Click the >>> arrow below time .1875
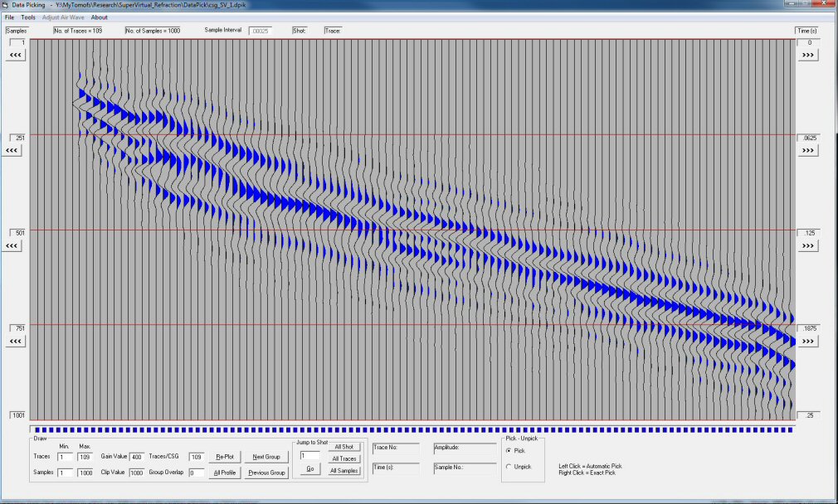 (x=809, y=342)
